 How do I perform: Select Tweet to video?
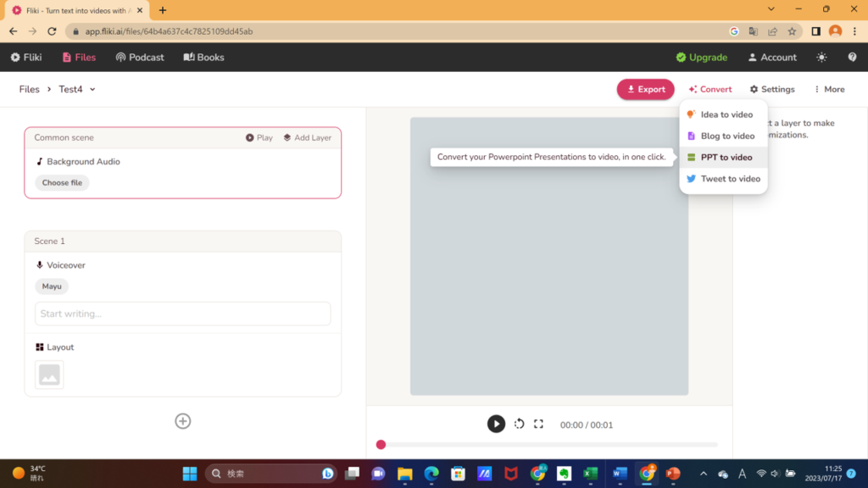point(724,179)
